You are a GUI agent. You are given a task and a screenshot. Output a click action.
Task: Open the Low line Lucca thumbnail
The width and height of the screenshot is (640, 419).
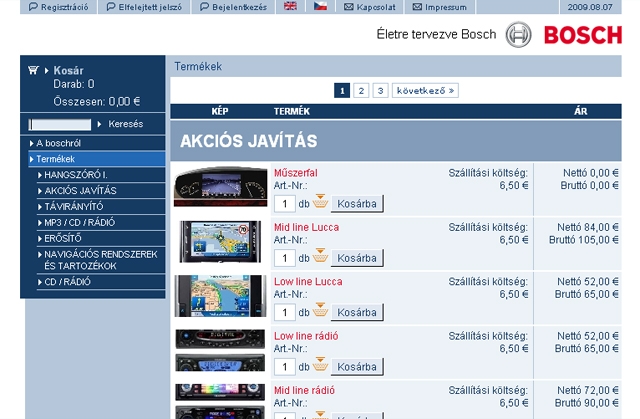(x=220, y=296)
